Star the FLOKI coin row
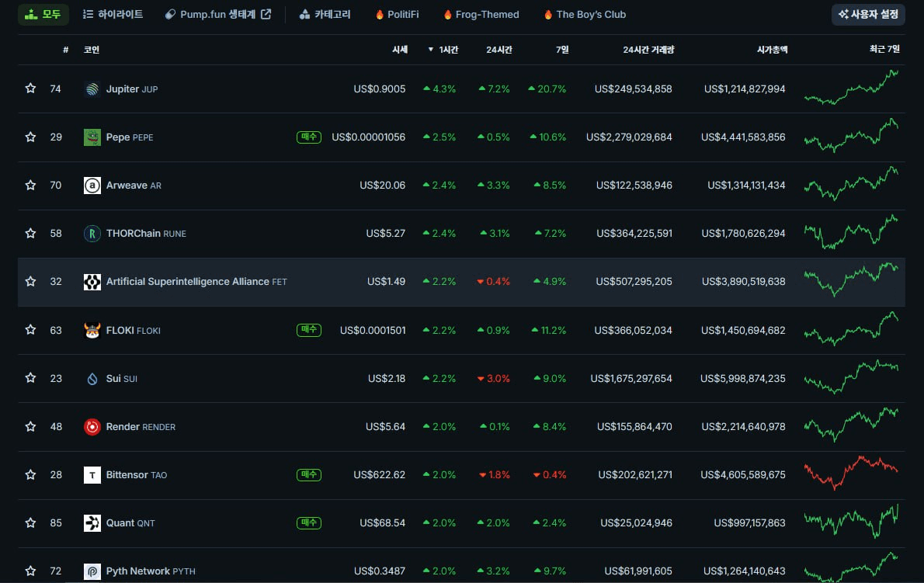Screen dimensions: 924x583 pyautogui.click(x=30, y=330)
